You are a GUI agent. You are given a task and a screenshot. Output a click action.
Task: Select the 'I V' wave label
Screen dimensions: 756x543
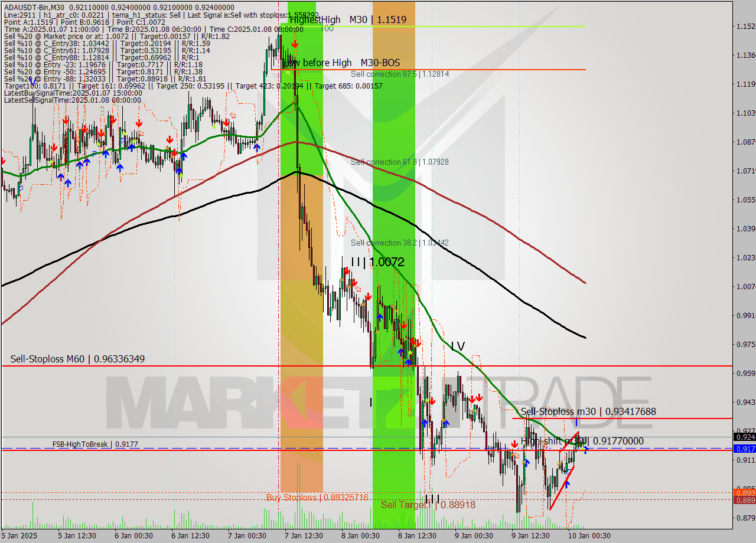pyautogui.click(x=458, y=346)
